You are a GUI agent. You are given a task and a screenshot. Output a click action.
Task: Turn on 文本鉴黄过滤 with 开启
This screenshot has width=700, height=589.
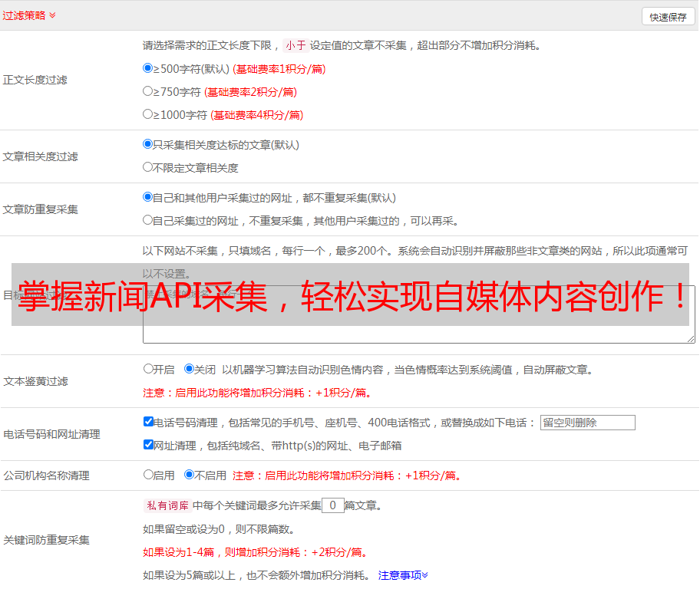(x=148, y=369)
